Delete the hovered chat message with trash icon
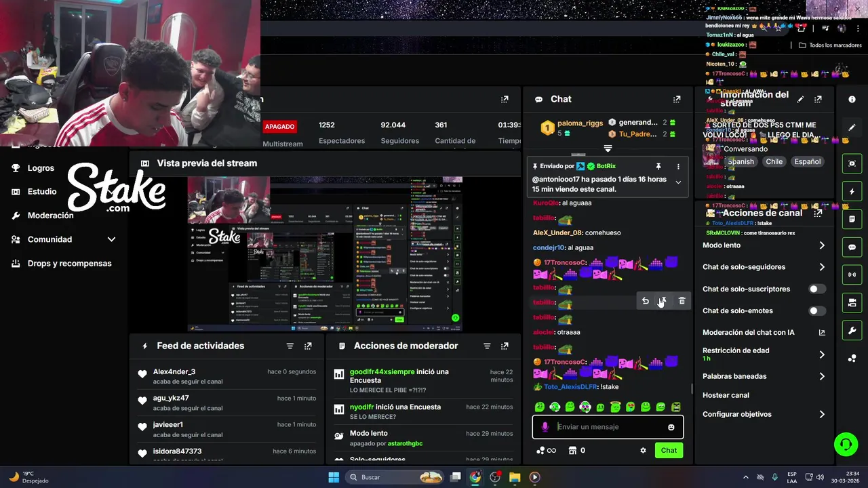 coord(682,301)
